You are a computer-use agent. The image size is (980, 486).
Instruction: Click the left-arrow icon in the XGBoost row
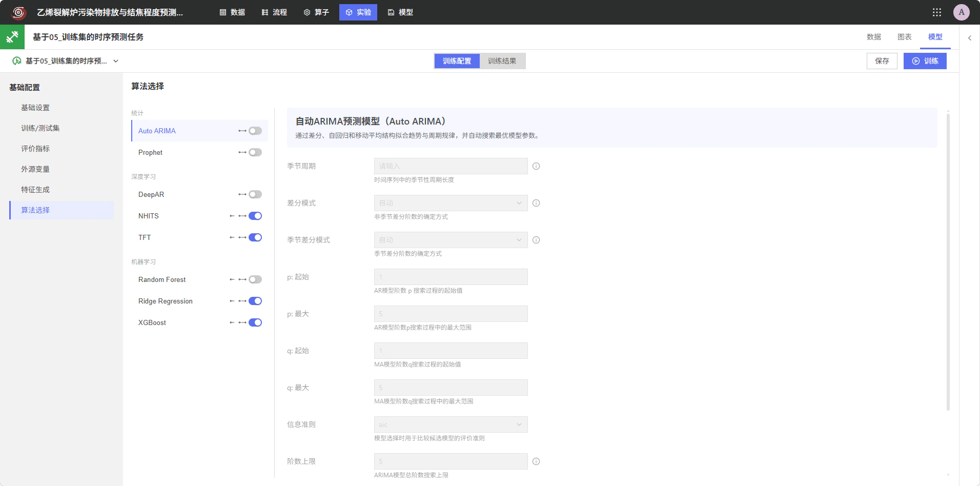click(x=232, y=322)
